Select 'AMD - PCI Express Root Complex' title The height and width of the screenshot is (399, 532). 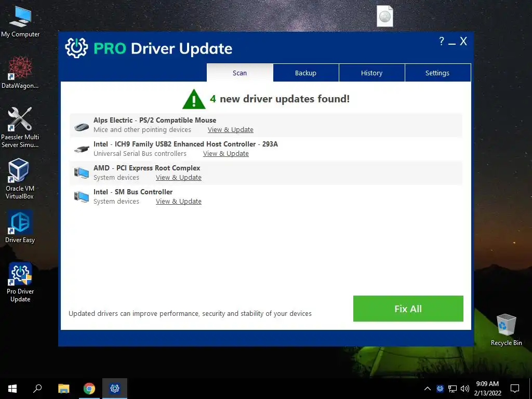tap(147, 168)
